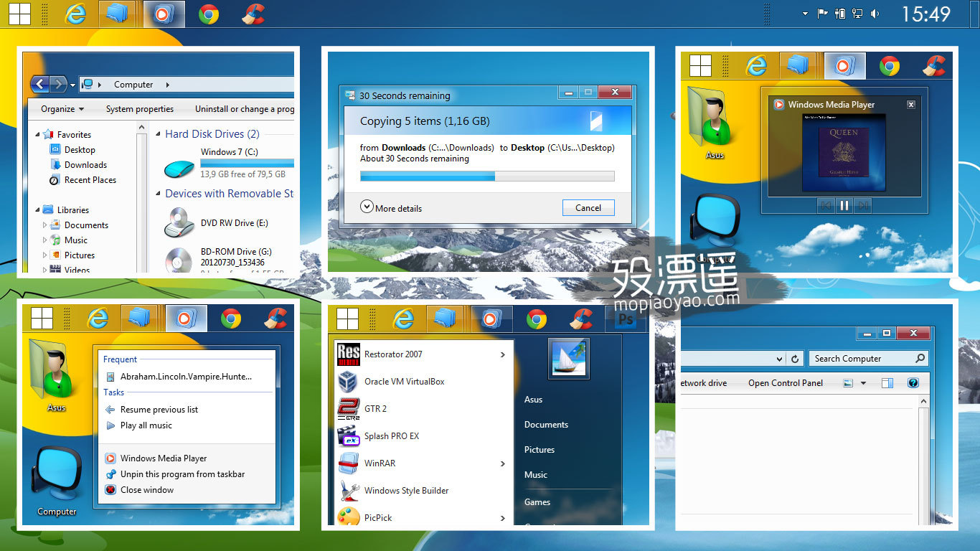Open the Organize dropdown menu
Viewport: 980px width, 551px height.
click(x=62, y=109)
